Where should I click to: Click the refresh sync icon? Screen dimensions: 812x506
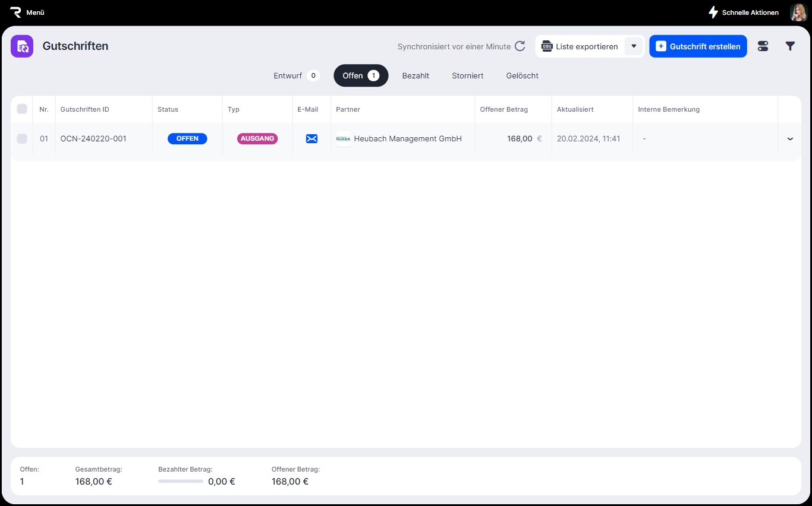tap(520, 46)
